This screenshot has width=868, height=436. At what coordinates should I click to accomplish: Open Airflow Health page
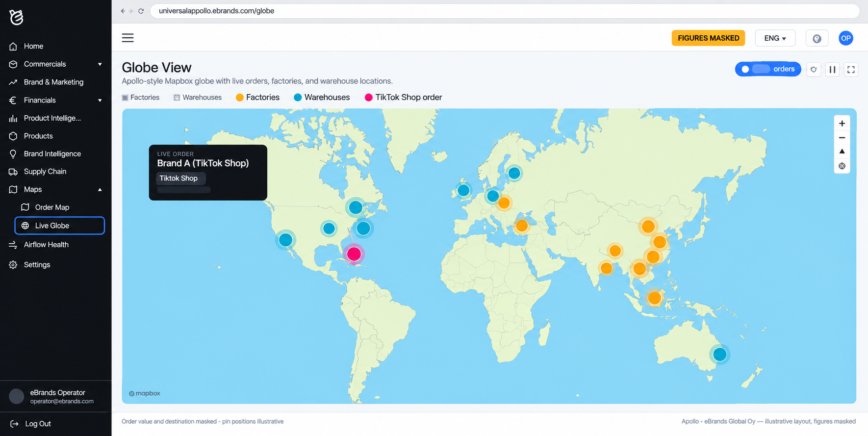point(46,245)
